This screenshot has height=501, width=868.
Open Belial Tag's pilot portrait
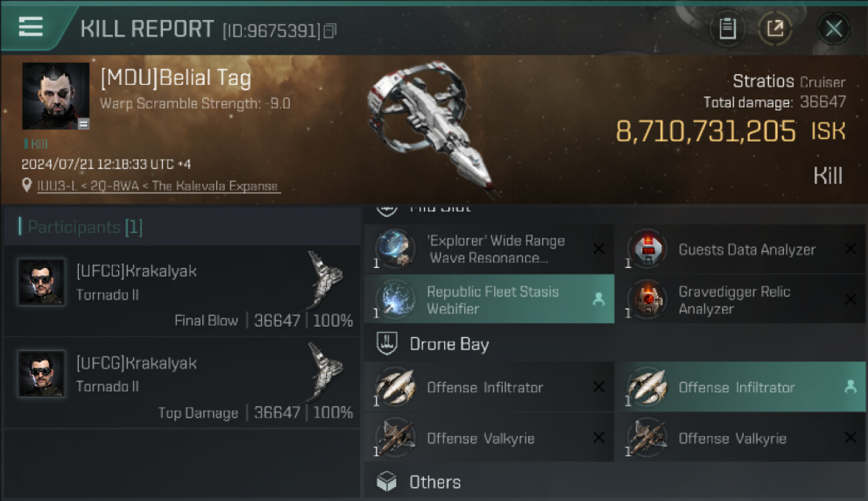[55, 96]
